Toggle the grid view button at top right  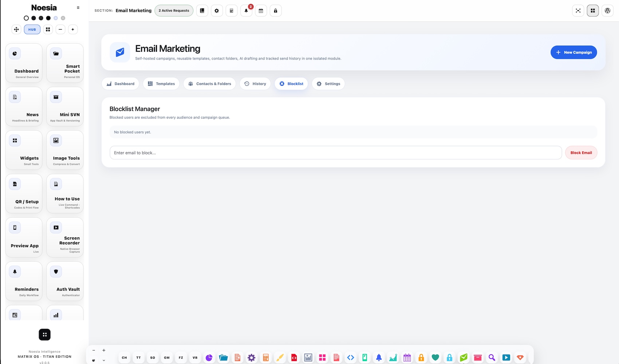pos(593,11)
